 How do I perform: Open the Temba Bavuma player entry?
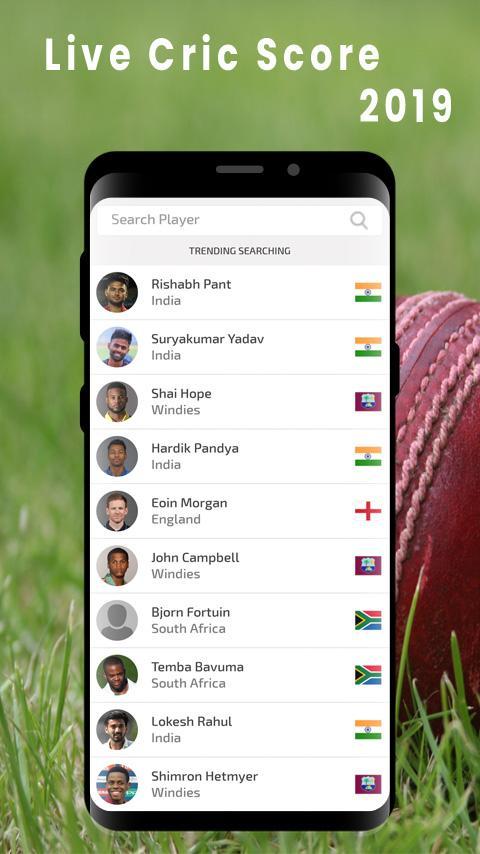point(240,675)
